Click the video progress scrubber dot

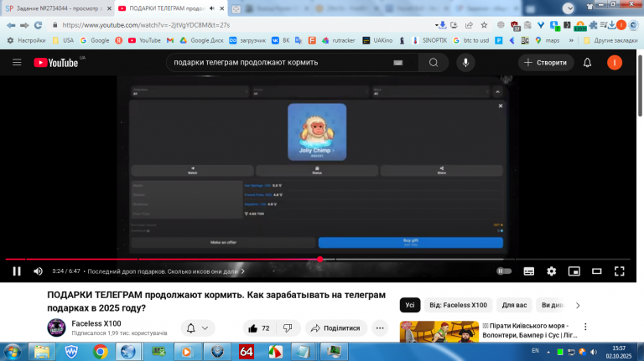pyautogui.click(x=320, y=260)
